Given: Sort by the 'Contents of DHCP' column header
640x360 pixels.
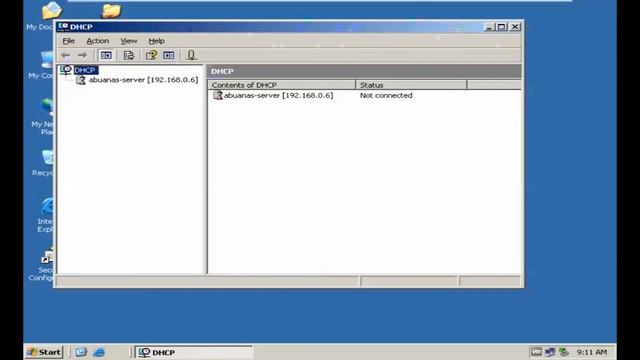Looking at the screenshot, I should (282, 85).
